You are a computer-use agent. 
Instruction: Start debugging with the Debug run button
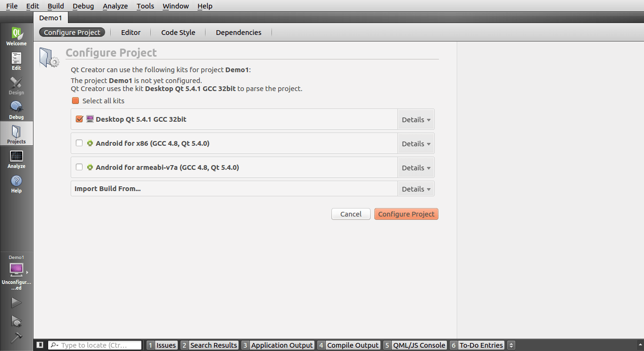point(17,321)
